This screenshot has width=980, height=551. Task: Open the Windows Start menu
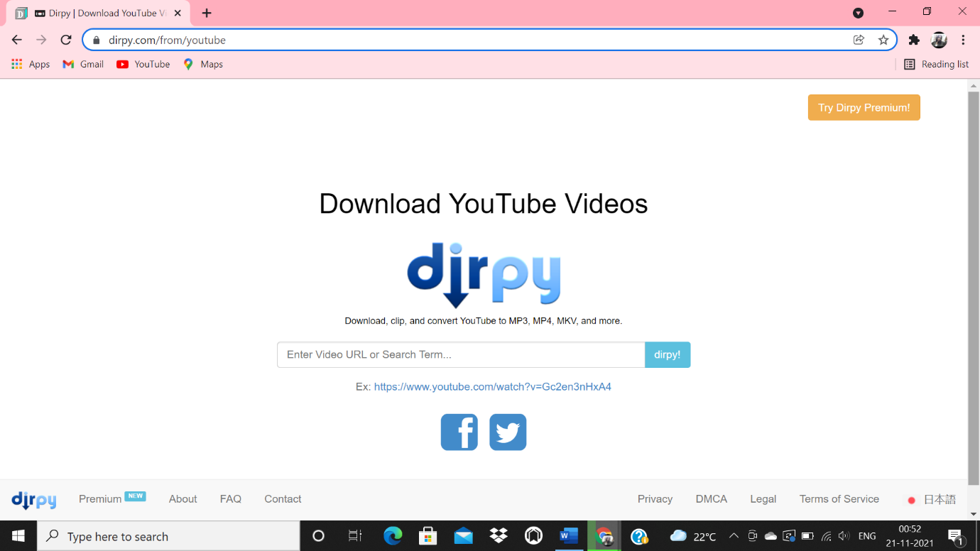[x=18, y=536]
